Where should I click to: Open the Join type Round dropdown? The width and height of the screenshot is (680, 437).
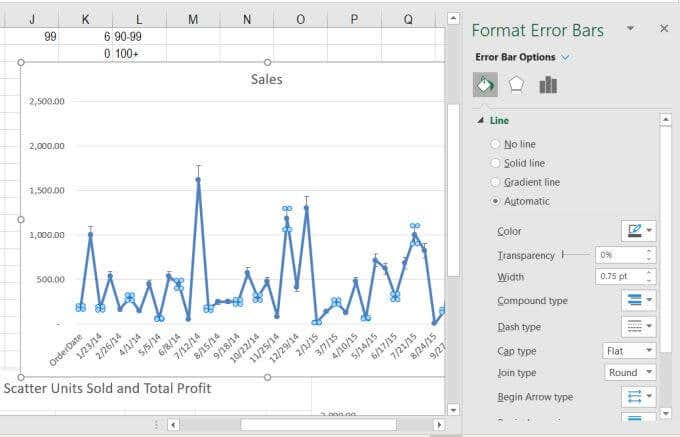[x=630, y=373]
